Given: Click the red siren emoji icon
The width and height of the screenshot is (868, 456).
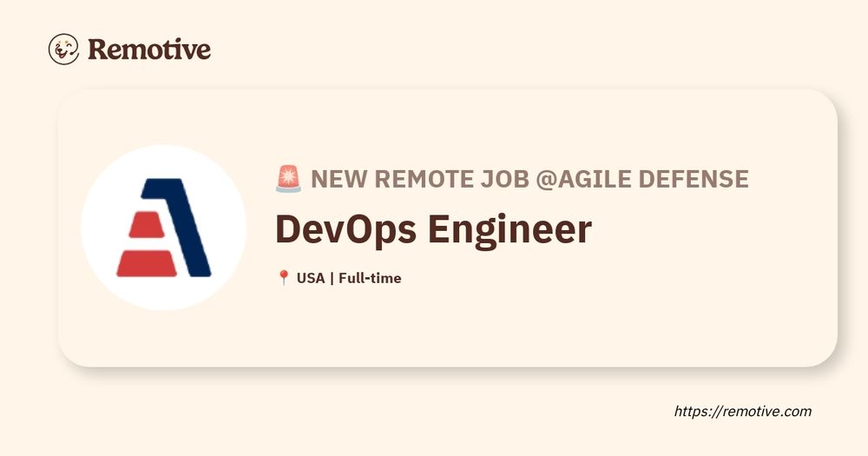Looking at the screenshot, I should pos(288,178).
